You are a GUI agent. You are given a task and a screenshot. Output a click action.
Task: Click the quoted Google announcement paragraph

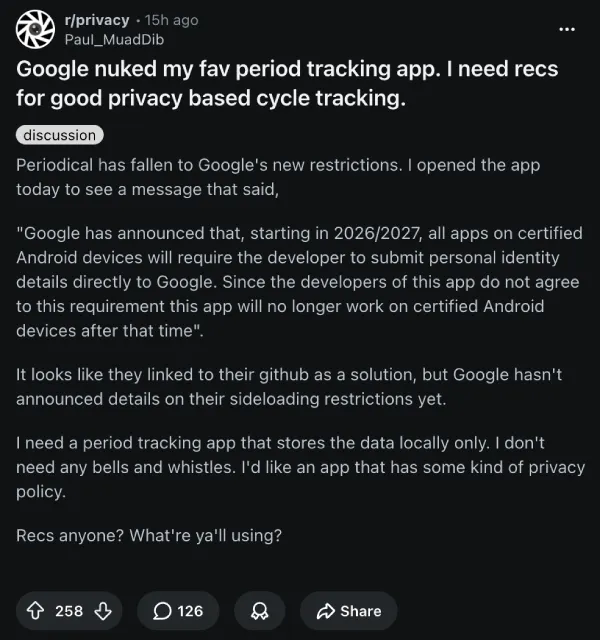click(x=299, y=282)
